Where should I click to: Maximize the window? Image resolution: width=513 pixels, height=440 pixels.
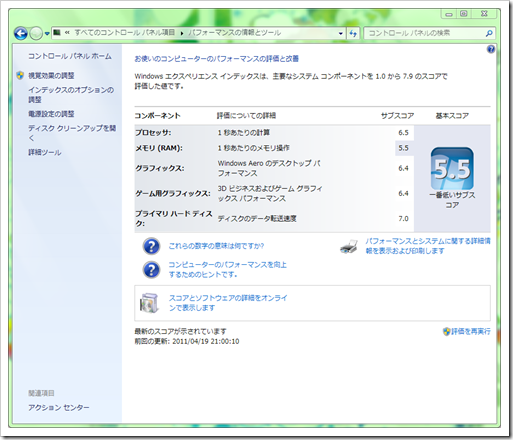pyautogui.click(x=464, y=14)
